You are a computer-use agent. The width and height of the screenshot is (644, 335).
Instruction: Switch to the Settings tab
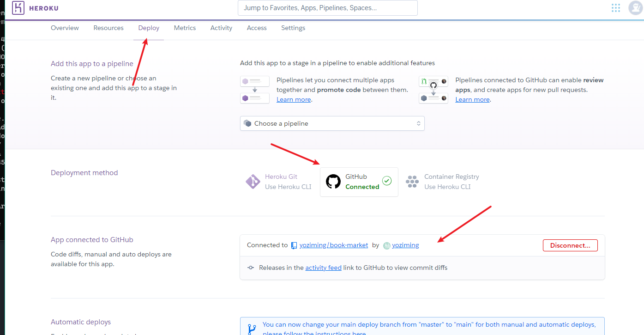[293, 28]
